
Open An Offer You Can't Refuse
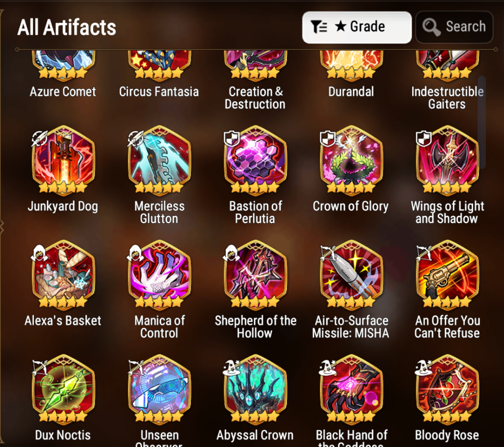(447, 275)
